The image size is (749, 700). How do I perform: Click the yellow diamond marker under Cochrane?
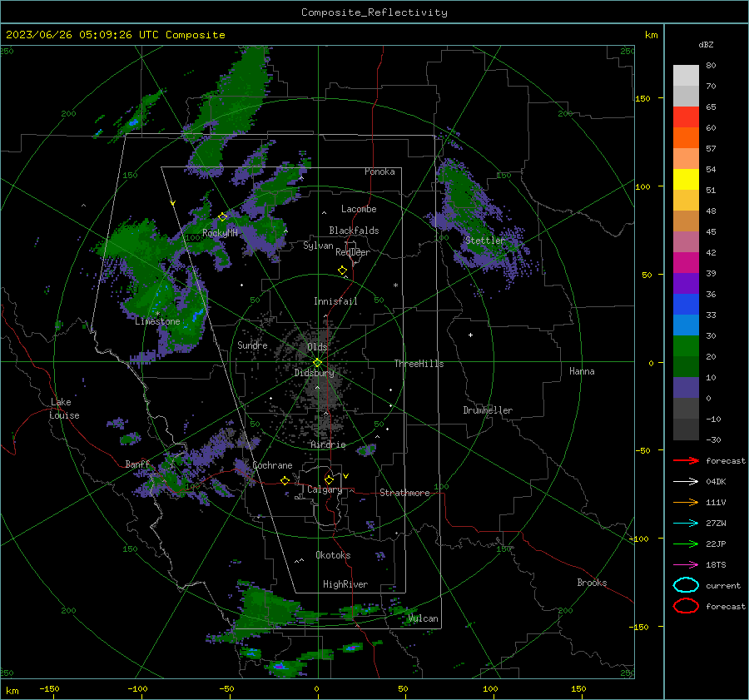pos(285,480)
